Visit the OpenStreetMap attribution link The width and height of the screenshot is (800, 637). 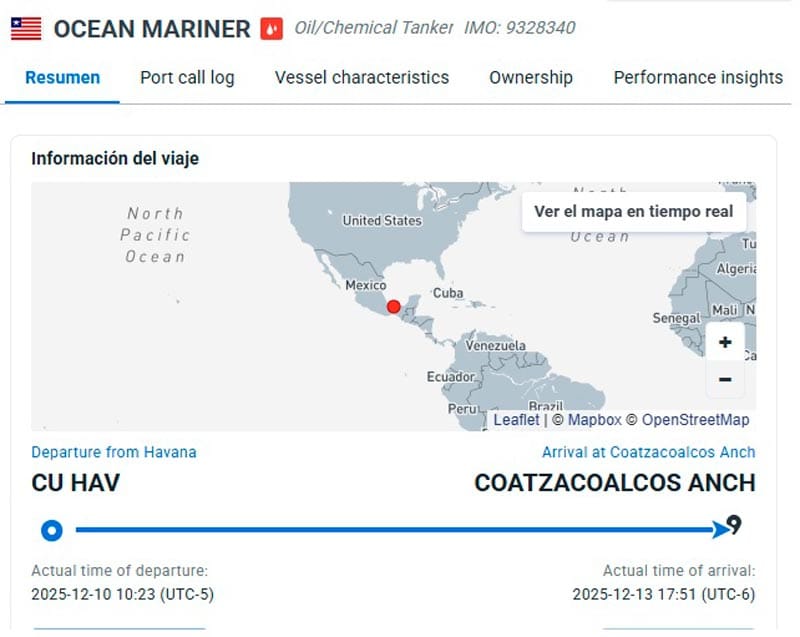click(x=695, y=420)
